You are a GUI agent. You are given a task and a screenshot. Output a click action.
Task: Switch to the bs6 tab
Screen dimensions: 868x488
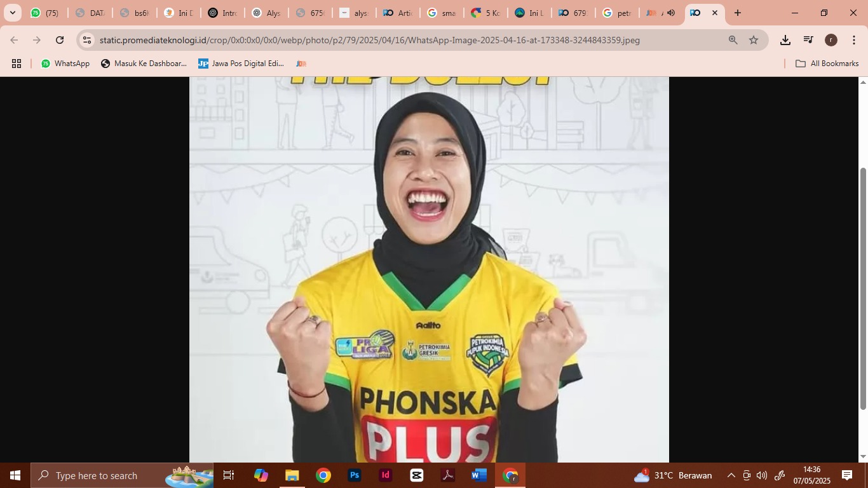[134, 13]
